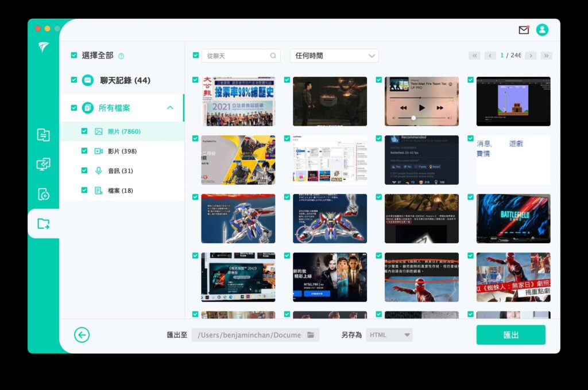Open the Battlefield photo thumbnail
Screen dimensions: 588x390
pyautogui.click(x=513, y=219)
